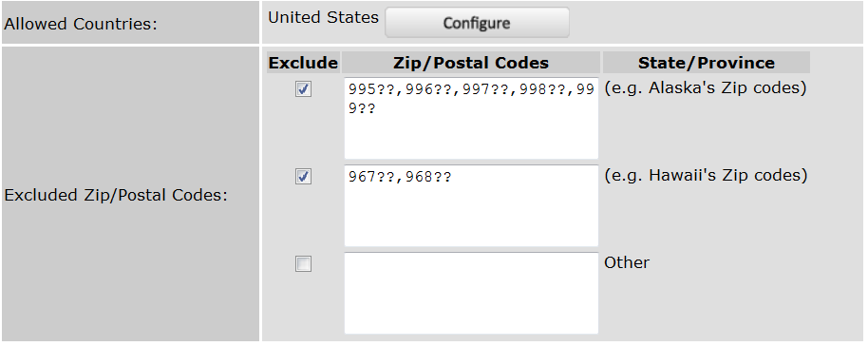868x346 pixels.
Task: Click the Alaska's Zip codes example label
Action: [x=706, y=88]
